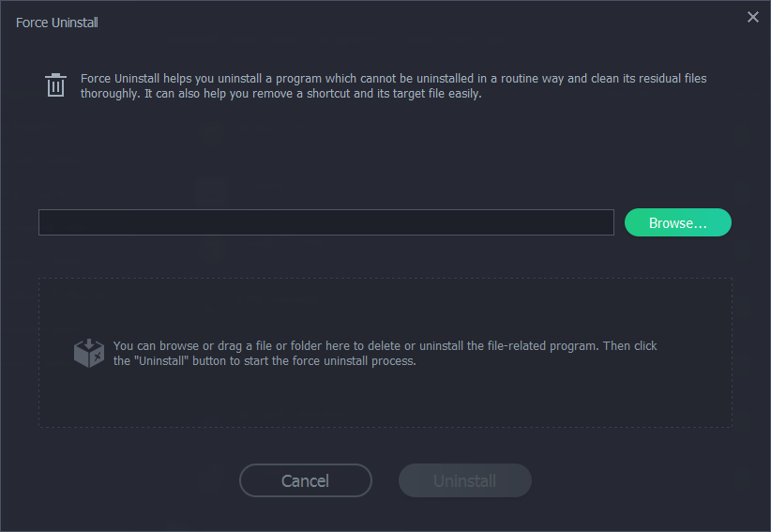Click the blank space between Cancel and Uninstall

pyautogui.click(x=385, y=481)
